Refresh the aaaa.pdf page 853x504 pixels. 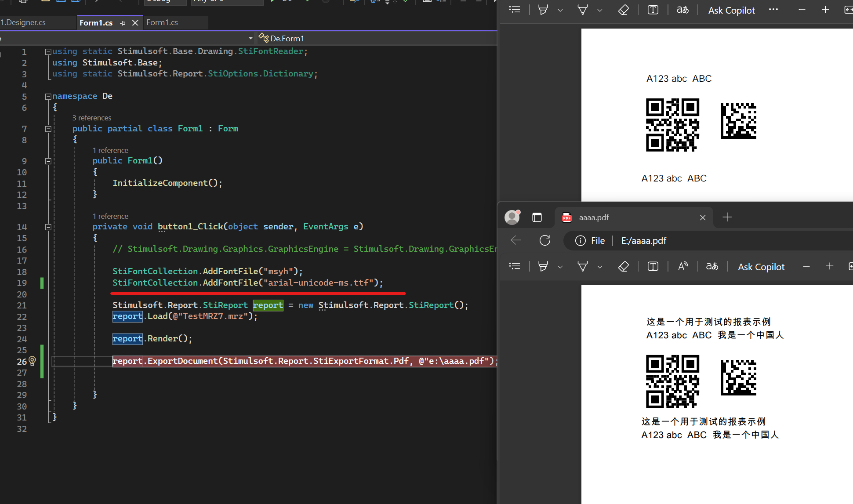tap(545, 240)
